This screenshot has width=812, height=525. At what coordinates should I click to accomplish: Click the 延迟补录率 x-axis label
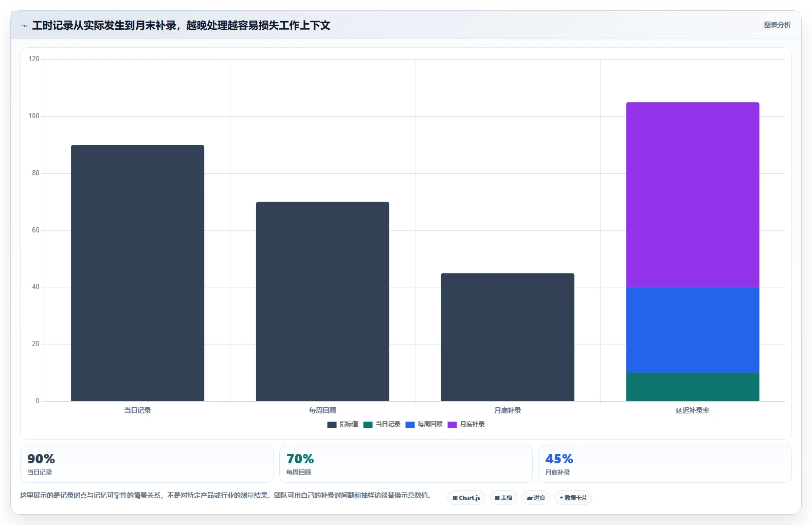pos(692,410)
